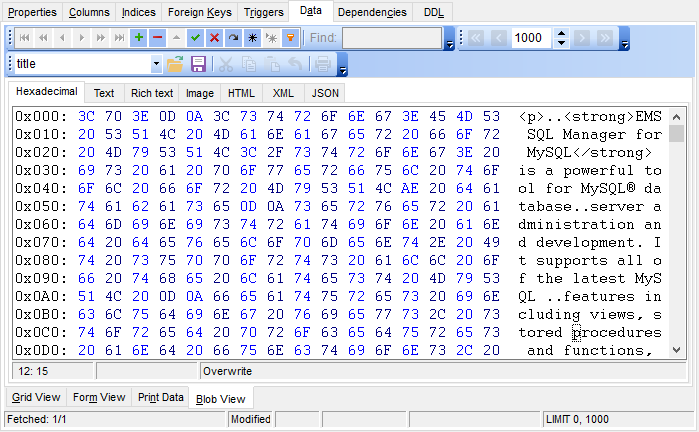Switch blob viewer to XML tab
Image resolution: width=699 pixels, height=432 pixels.
[283, 93]
